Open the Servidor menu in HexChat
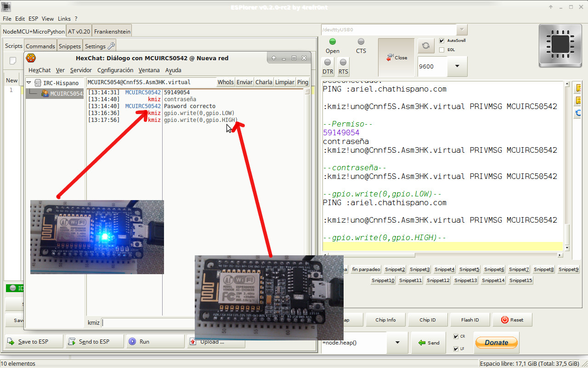The height and width of the screenshot is (368, 588). [x=81, y=70]
